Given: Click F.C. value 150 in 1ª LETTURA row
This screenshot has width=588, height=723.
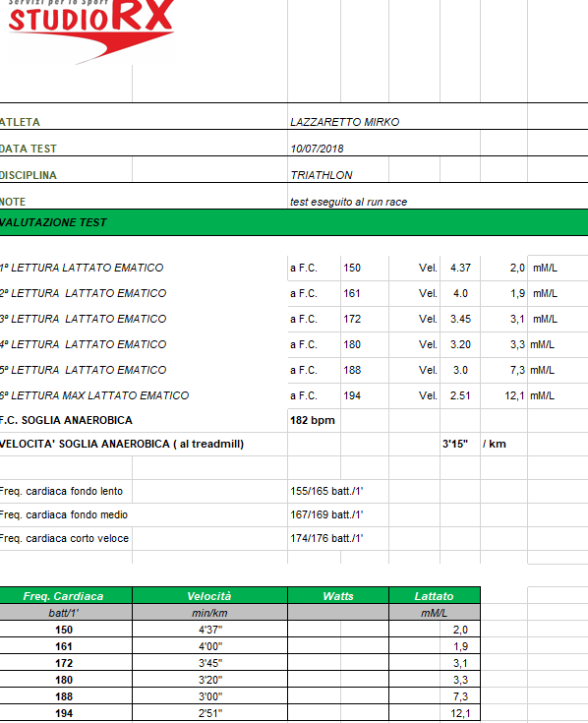Looking at the screenshot, I should point(352,268).
